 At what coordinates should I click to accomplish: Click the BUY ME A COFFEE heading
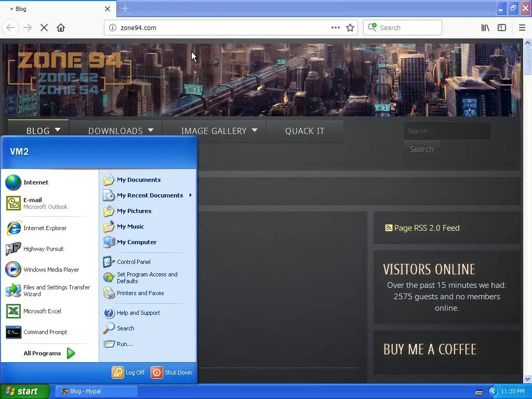pyautogui.click(x=430, y=350)
